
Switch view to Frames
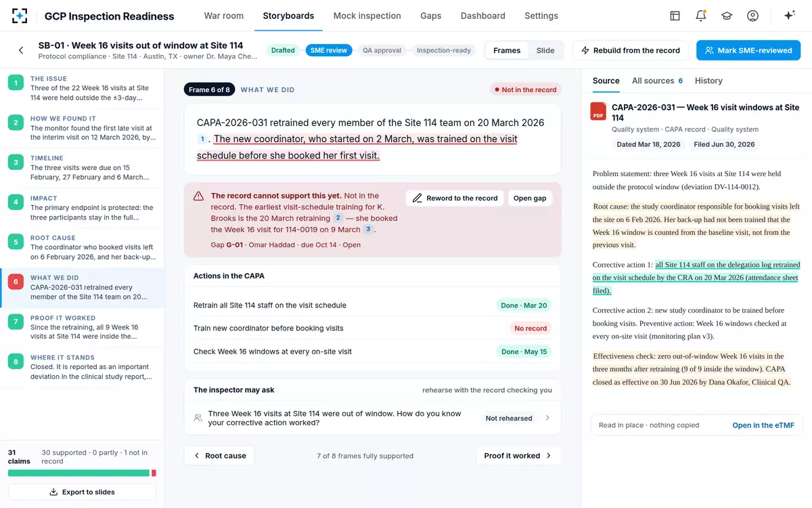point(507,50)
